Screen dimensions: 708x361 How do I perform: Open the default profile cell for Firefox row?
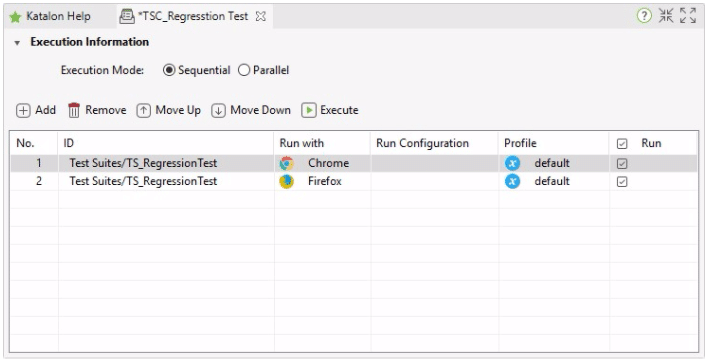[x=554, y=181]
